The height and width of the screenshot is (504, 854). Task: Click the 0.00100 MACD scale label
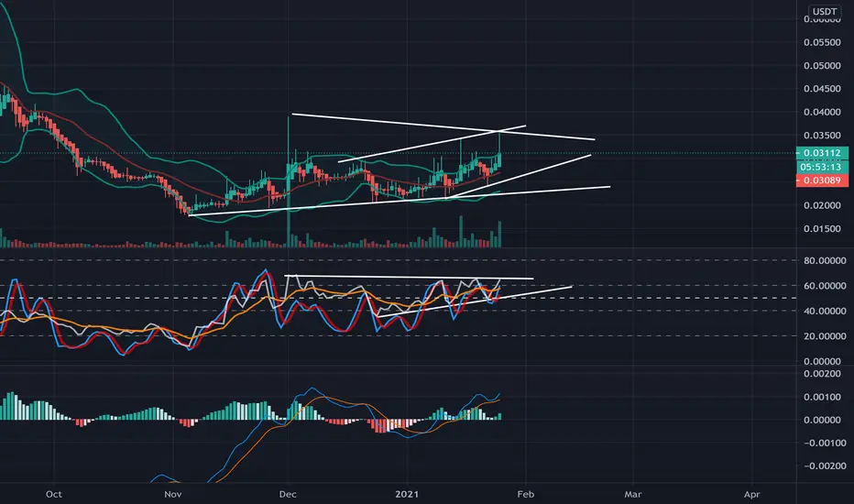click(x=822, y=397)
